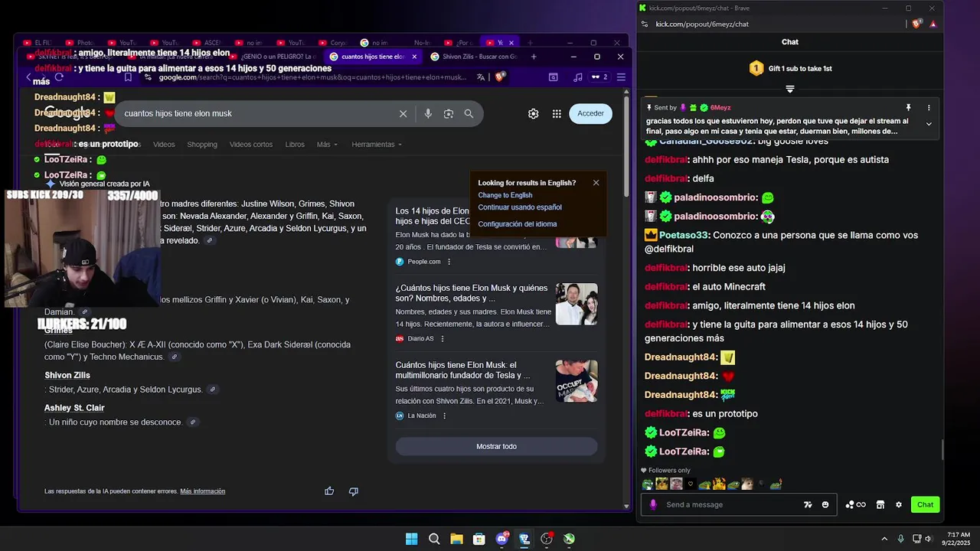Collapse the gift sub leaderboard arrow

pos(790,90)
